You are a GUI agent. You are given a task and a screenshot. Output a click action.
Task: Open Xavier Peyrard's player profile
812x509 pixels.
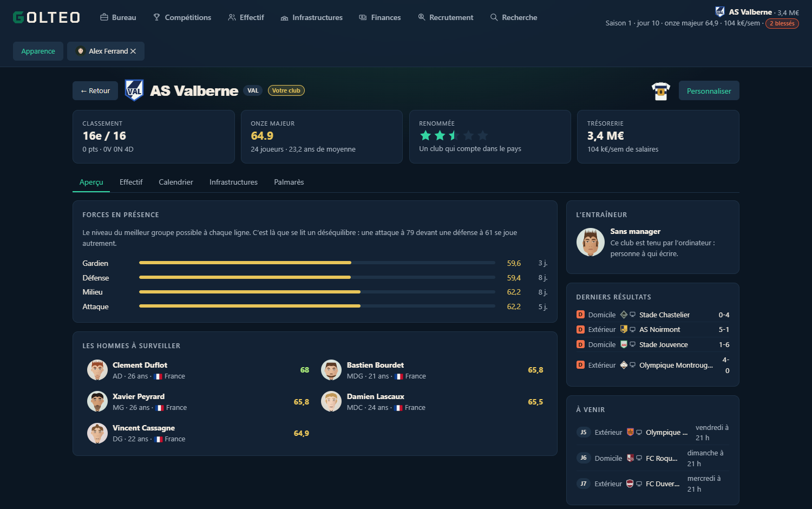click(198, 402)
